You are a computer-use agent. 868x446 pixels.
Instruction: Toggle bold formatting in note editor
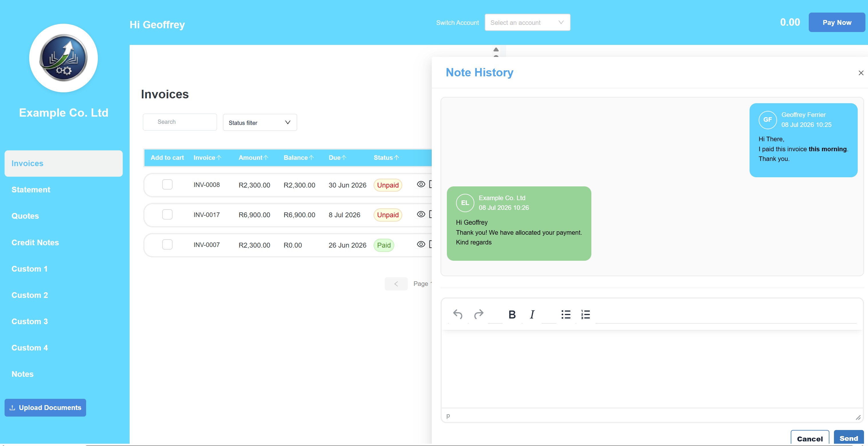click(x=512, y=314)
